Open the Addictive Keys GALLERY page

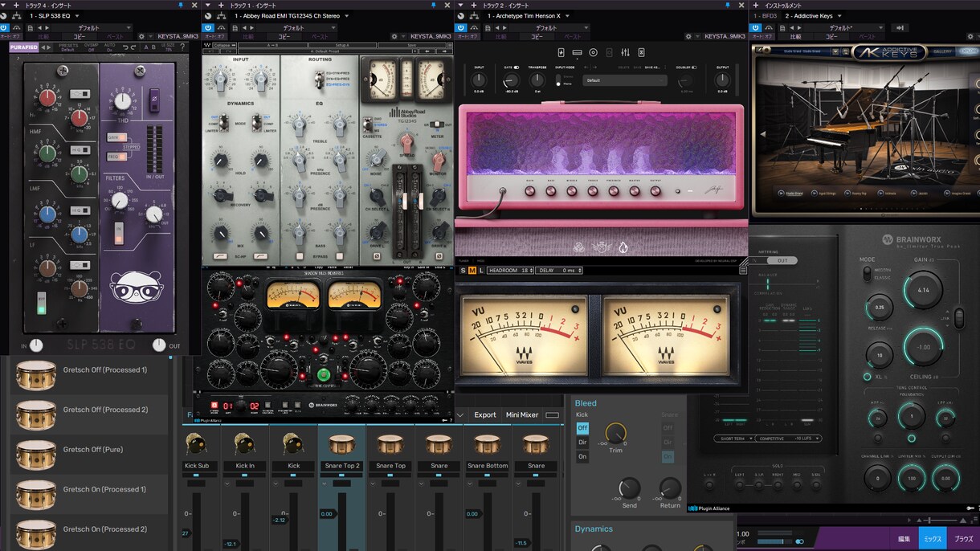tap(942, 51)
